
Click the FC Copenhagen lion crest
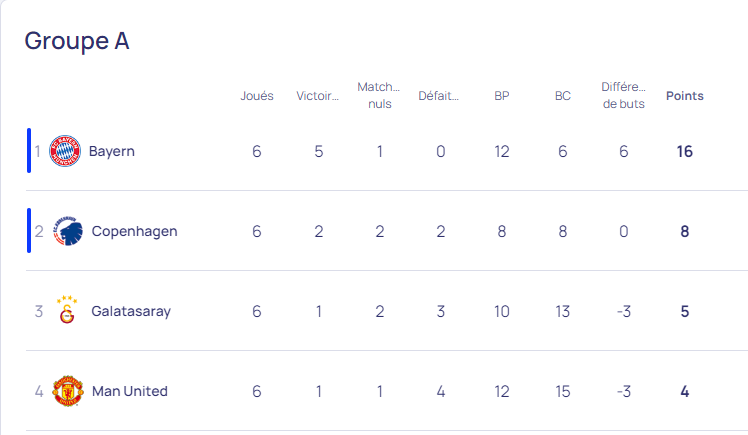tap(68, 231)
